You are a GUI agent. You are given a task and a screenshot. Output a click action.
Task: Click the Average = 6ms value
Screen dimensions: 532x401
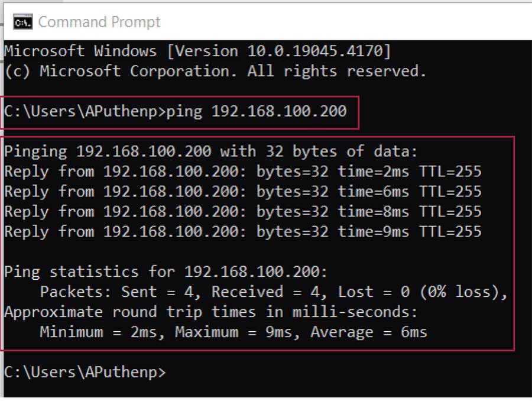(x=369, y=332)
